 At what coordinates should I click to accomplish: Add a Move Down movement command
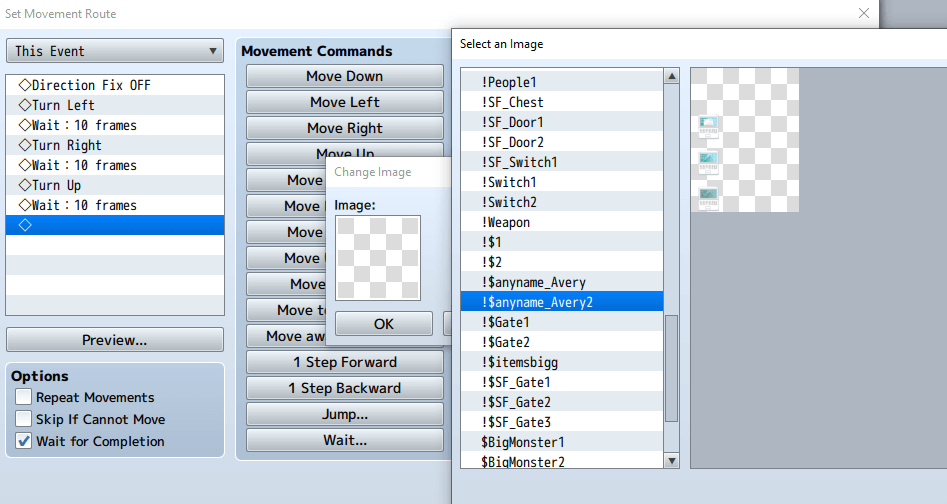[x=344, y=76]
